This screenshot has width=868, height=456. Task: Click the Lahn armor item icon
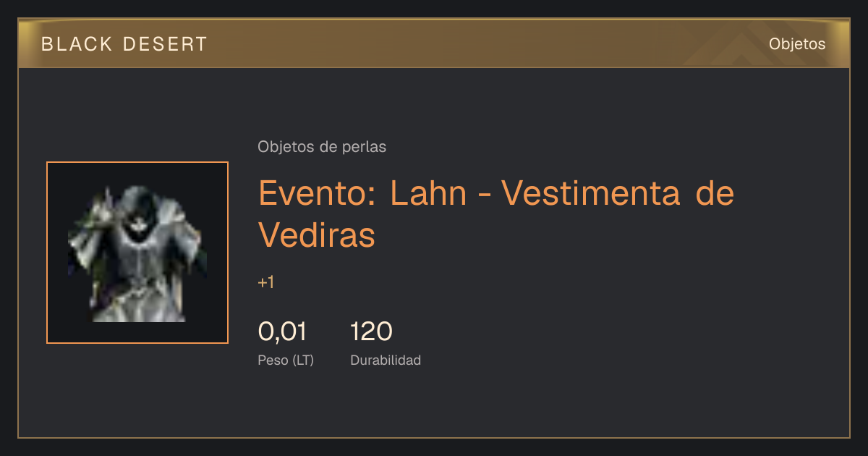coord(137,253)
